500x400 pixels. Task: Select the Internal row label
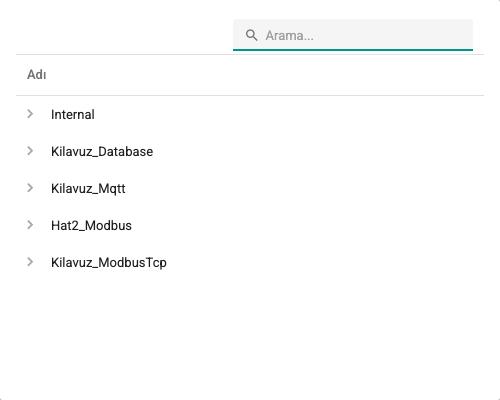(73, 115)
